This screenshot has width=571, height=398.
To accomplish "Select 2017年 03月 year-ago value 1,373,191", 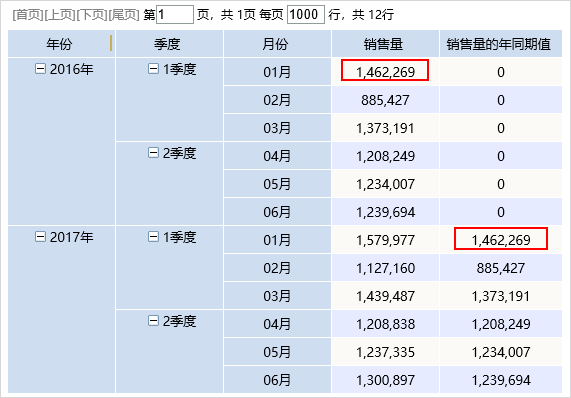I will tap(501, 296).
